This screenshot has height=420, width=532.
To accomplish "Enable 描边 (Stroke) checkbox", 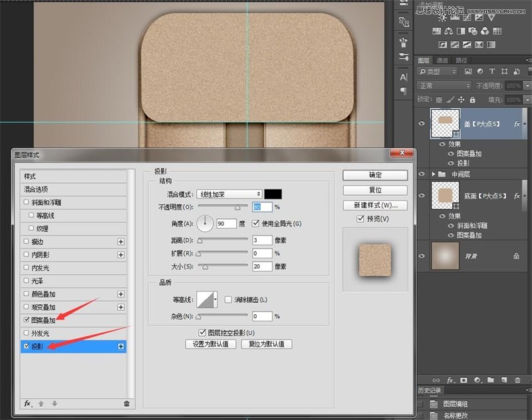I will [27, 242].
